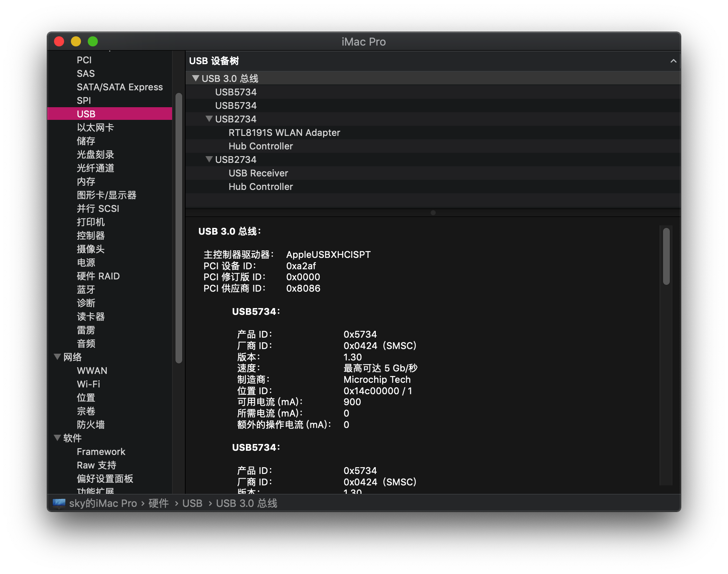Screen dimensions: 728x574
Task: Click 硬件 in the bottom path bar
Action: [159, 503]
